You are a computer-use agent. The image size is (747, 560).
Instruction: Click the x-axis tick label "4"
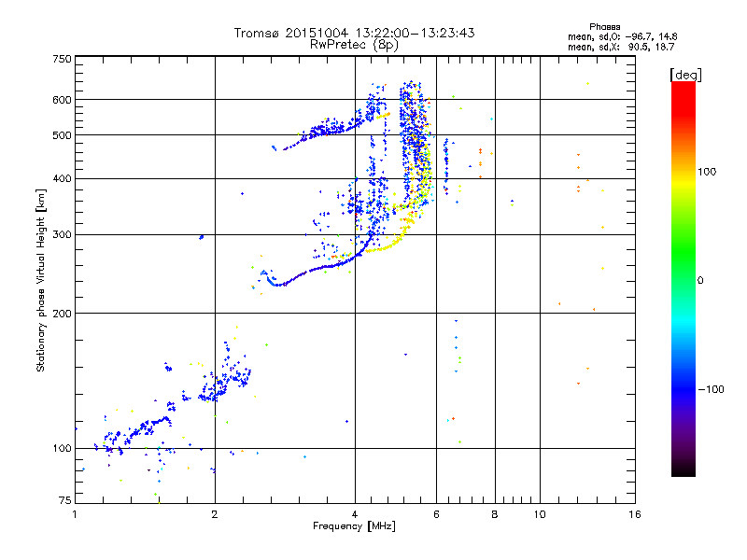[x=355, y=514]
